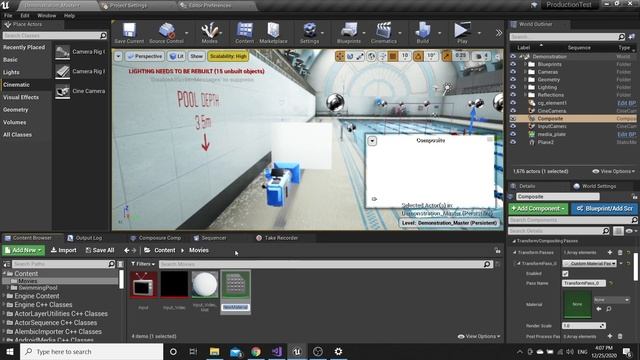This screenshot has height=360, width=640.
Task: Open the details property matrix grid icon
Action: click(618, 231)
